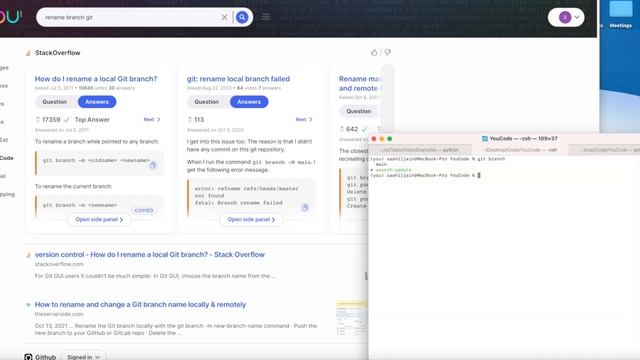Open the filter menu icon beside search

click(x=266, y=17)
